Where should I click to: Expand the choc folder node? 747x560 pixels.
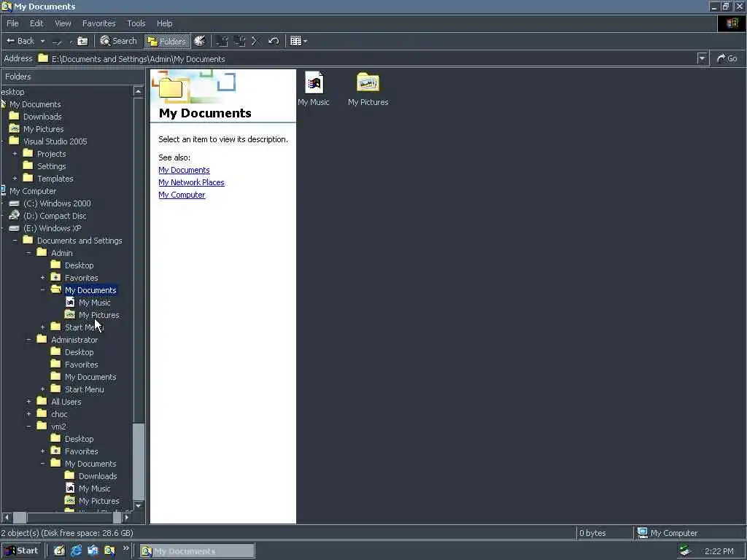click(28, 414)
